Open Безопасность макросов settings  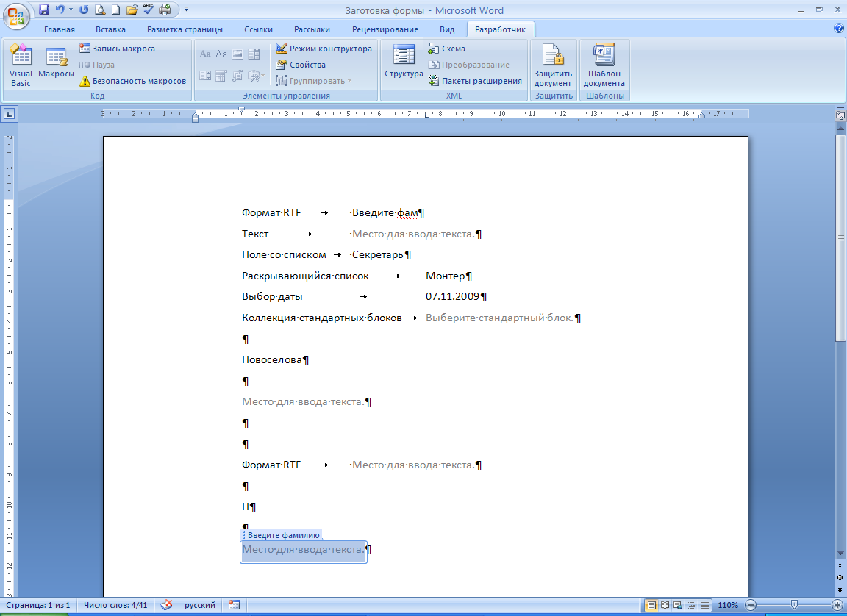pos(132,81)
